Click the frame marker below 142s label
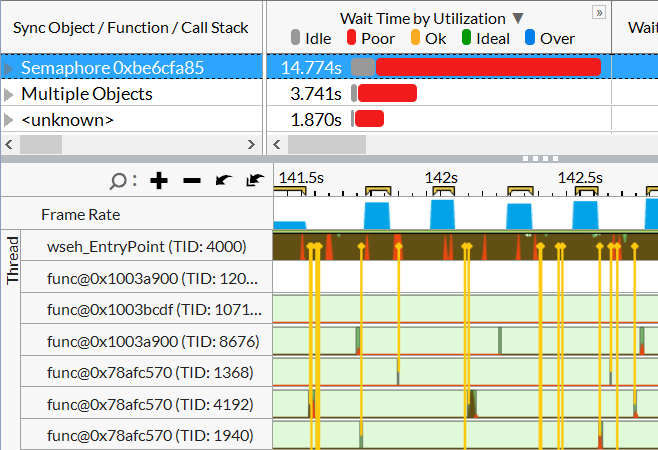The image size is (658, 450). pyautogui.click(x=444, y=191)
